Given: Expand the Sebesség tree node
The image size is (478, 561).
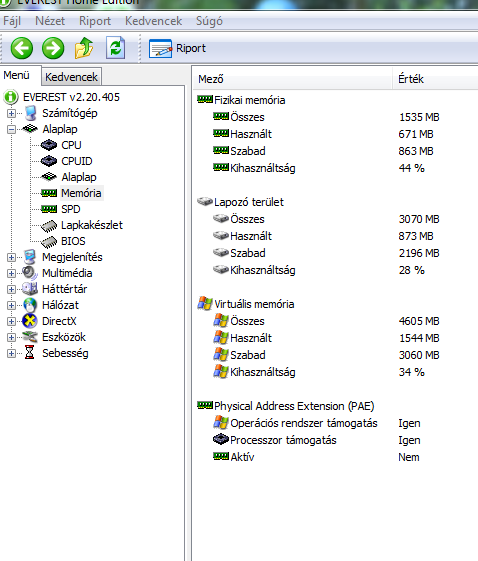Looking at the screenshot, I should pyautogui.click(x=11, y=353).
